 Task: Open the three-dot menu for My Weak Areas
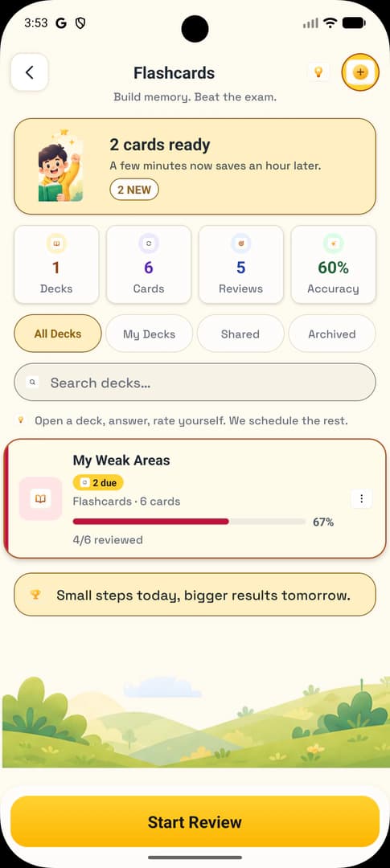362,499
